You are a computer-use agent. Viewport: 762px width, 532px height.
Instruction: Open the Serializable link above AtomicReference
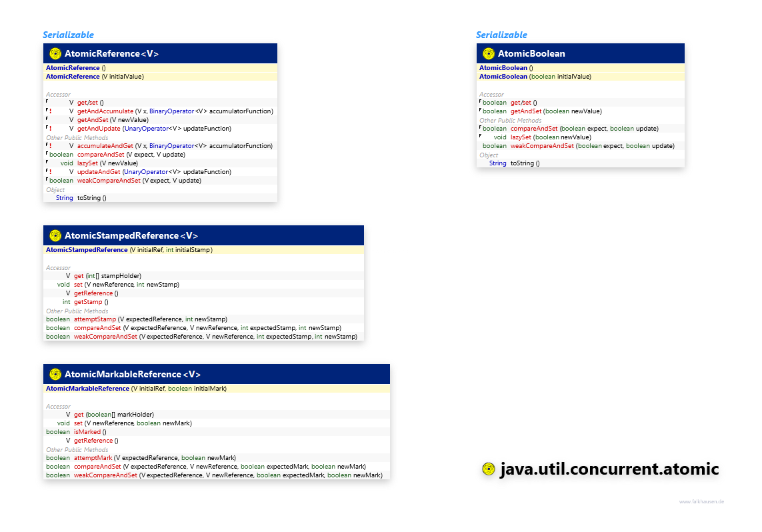click(68, 35)
